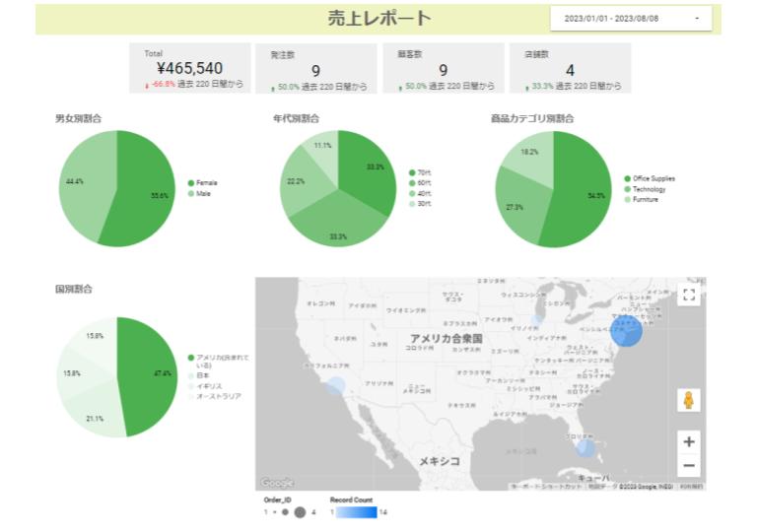Click the メキシコ label on the map
Screen dimensions: 757x532
tap(440, 461)
